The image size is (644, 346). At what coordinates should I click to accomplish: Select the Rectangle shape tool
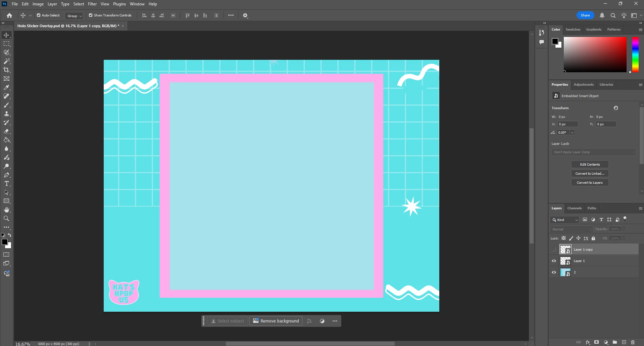pos(6,201)
